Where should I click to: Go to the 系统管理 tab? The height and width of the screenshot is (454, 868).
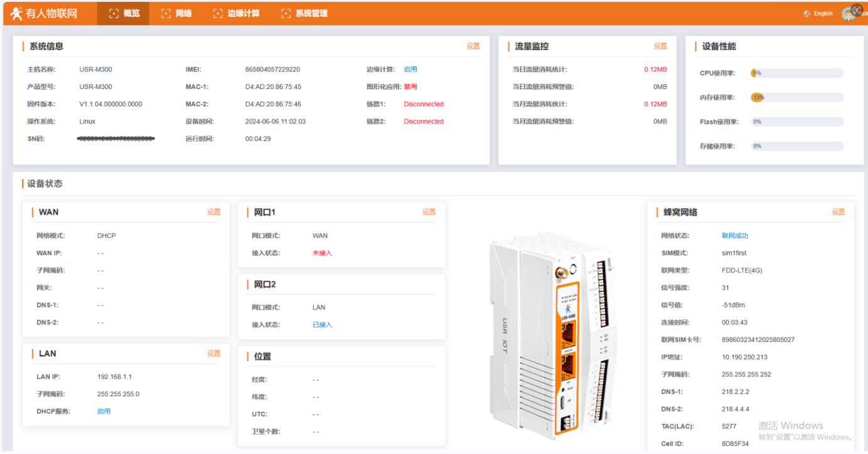pyautogui.click(x=304, y=13)
